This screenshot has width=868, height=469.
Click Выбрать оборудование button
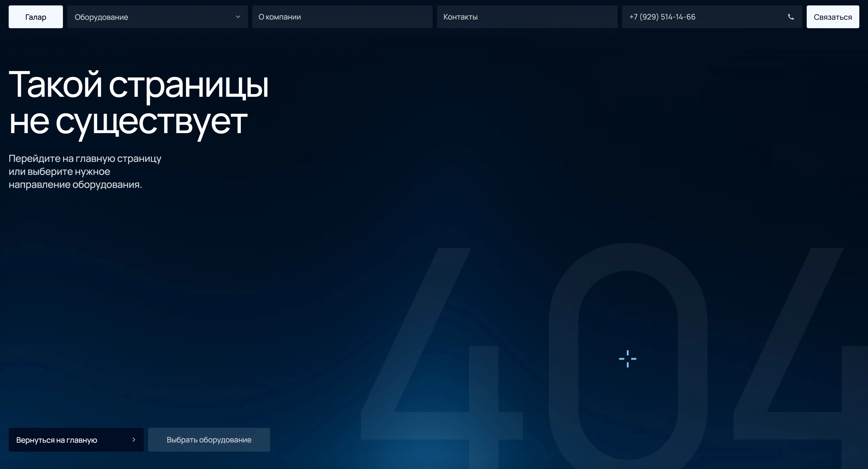click(x=209, y=440)
